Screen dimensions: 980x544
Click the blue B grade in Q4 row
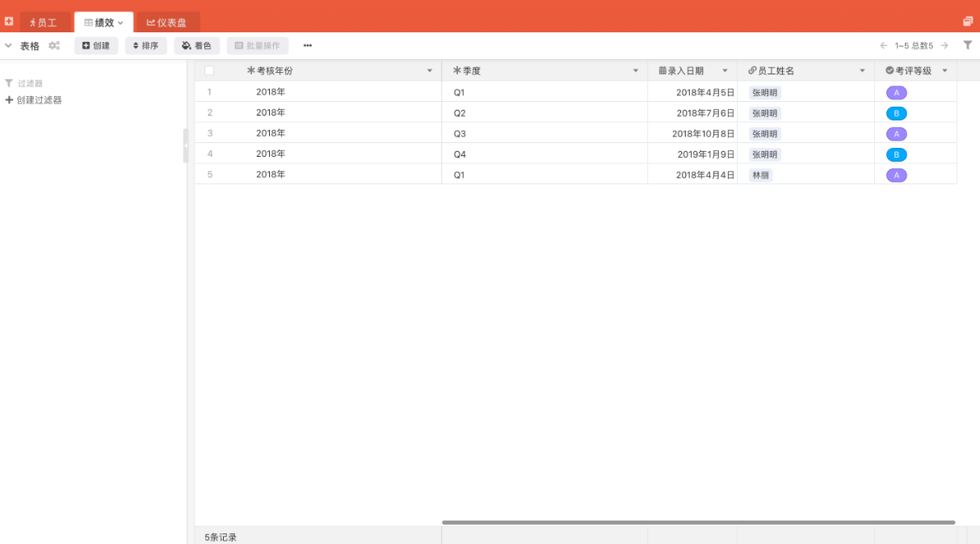[x=896, y=154]
